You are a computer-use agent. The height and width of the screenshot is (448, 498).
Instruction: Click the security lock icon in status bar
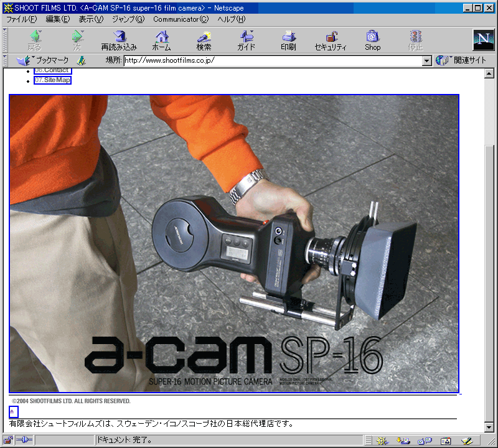pyautogui.click(x=8, y=440)
